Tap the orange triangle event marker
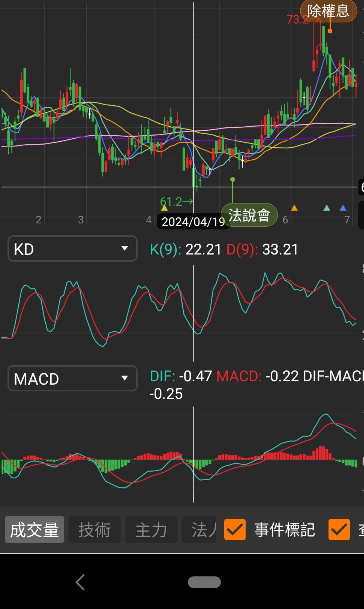 tap(294, 208)
